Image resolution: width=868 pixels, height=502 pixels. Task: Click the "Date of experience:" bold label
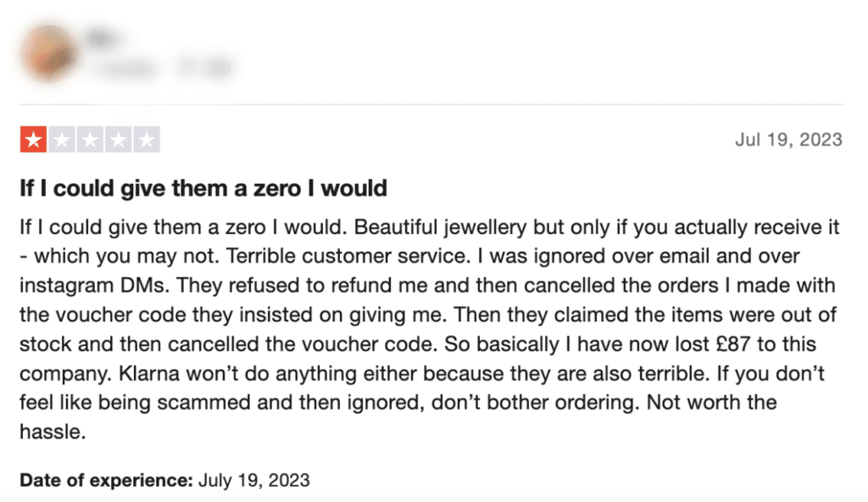pos(106,480)
